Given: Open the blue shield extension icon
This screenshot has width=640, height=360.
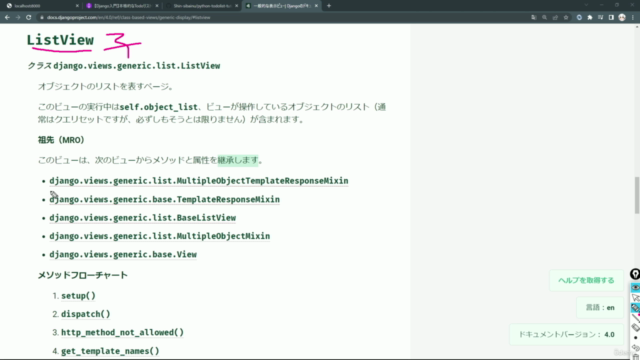Looking at the screenshot, I should [x=579, y=18].
